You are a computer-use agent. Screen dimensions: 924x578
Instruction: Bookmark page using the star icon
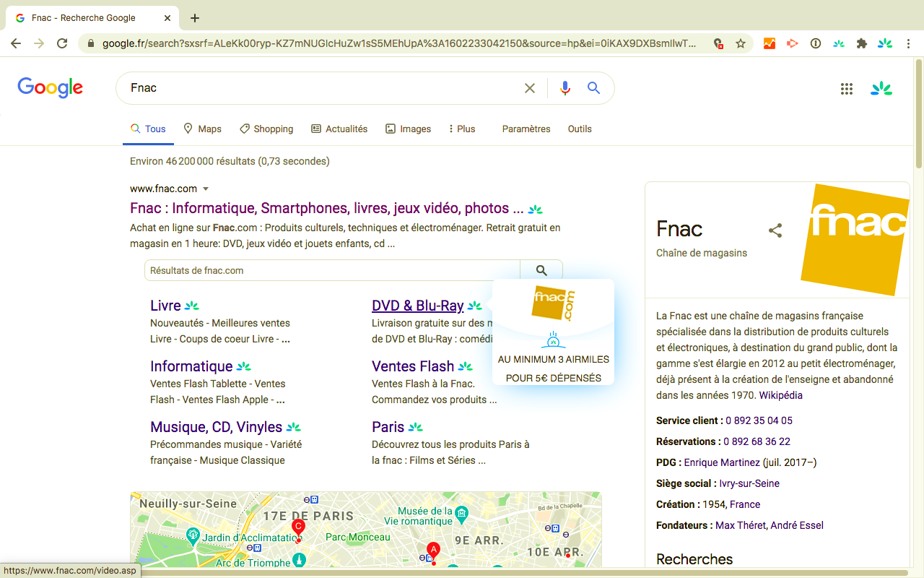point(741,43)
